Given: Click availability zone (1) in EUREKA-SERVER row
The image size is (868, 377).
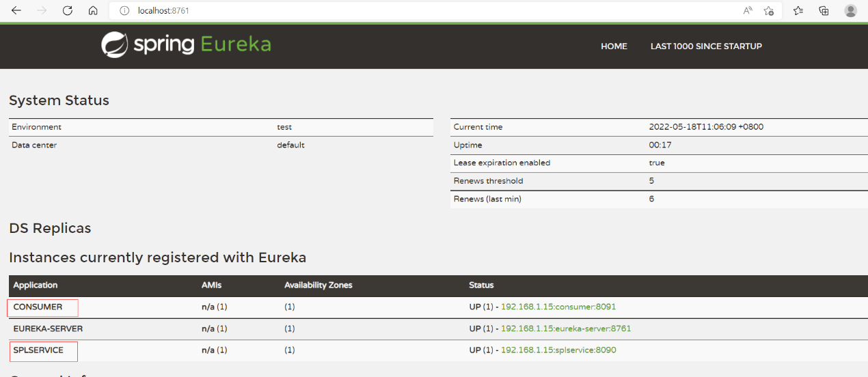Looking at the screenshot, I should pyautogui.click(x=290, y=329).
